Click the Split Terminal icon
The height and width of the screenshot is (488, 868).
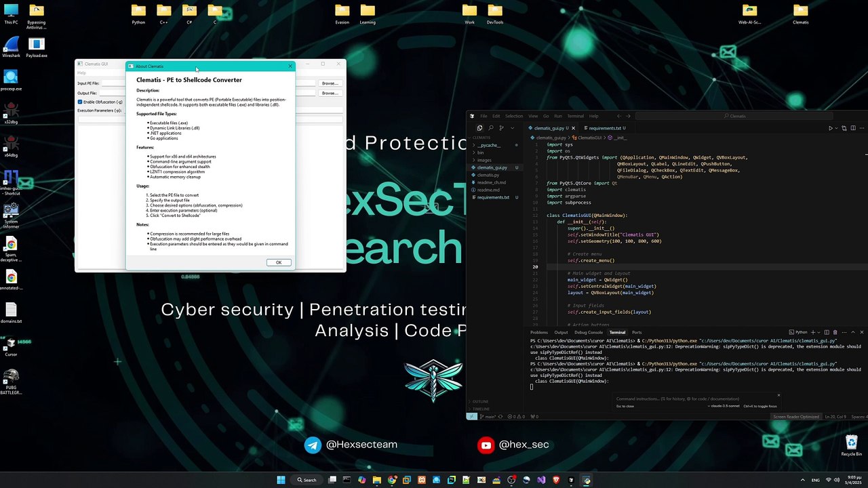[x=827, y=332]
